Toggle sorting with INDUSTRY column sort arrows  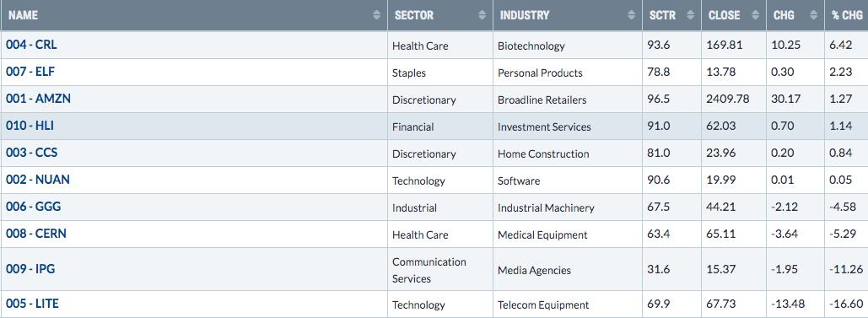632,15
